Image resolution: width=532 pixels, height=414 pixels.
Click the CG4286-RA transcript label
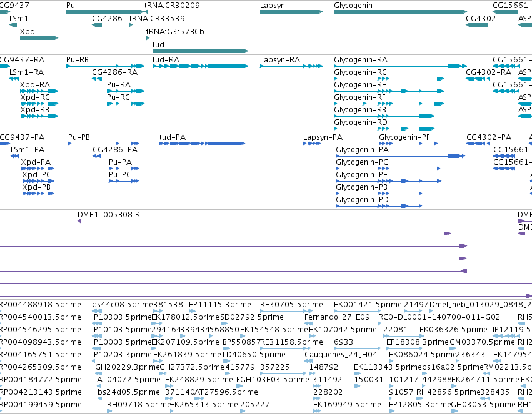click(x=114, y=72)
